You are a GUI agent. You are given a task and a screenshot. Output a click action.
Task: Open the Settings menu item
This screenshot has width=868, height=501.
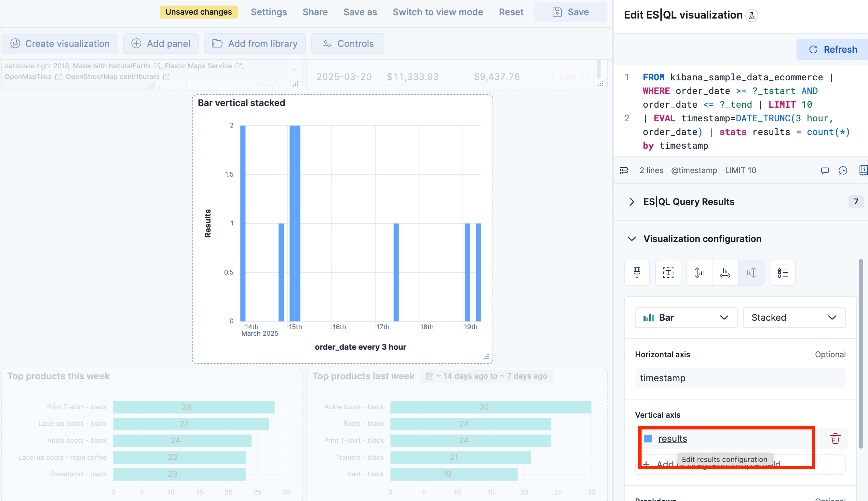[269, 12]
